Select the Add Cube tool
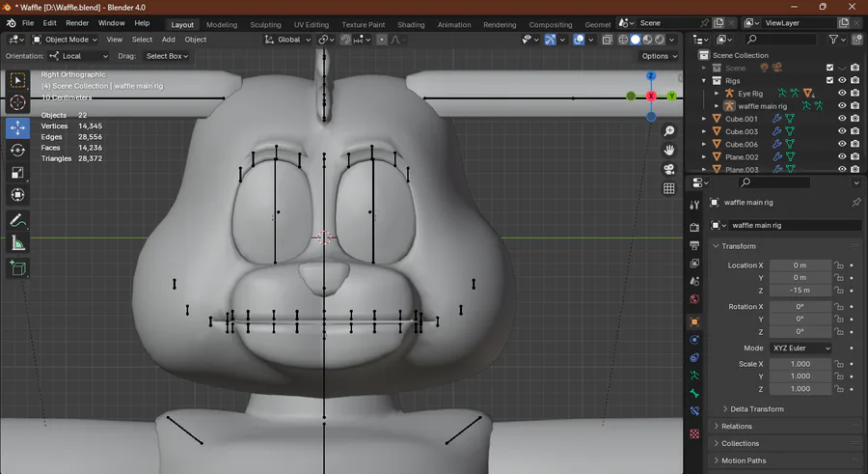This screenshot has width=868, height=474. click(x=17, y=268)
